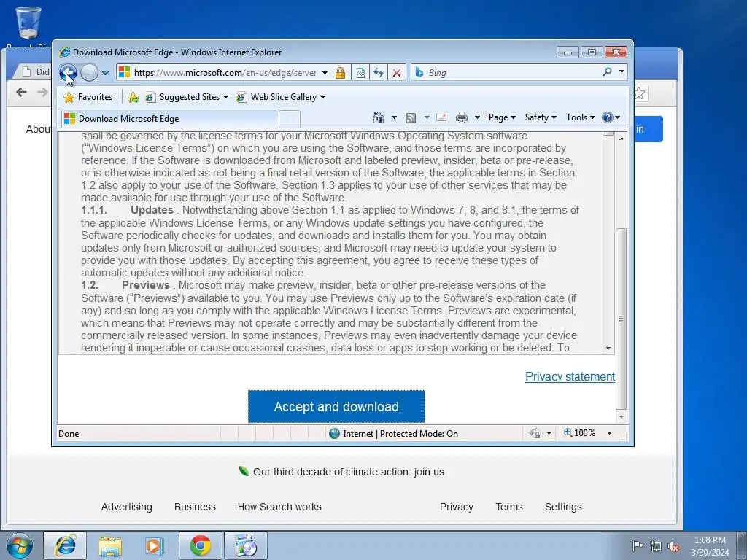Click the magnifier search icon
This screenshot has height=560, width=747.
[x=607, y=72]
